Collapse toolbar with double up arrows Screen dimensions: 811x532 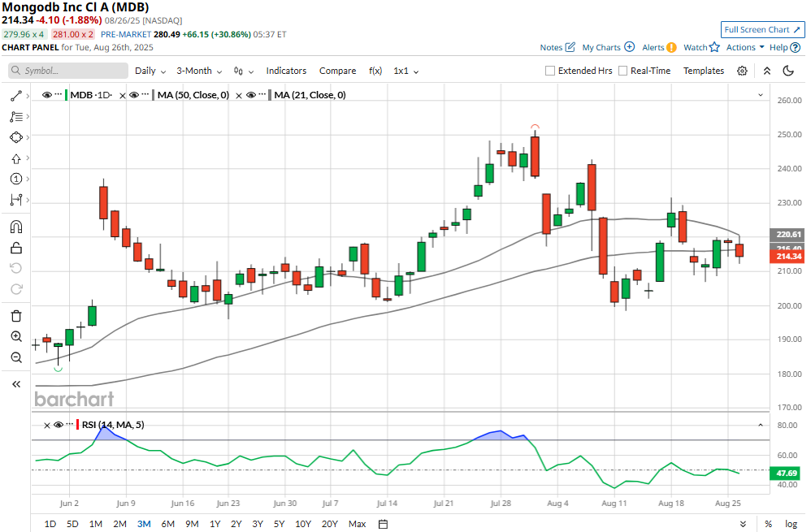[x=767, y=71]
